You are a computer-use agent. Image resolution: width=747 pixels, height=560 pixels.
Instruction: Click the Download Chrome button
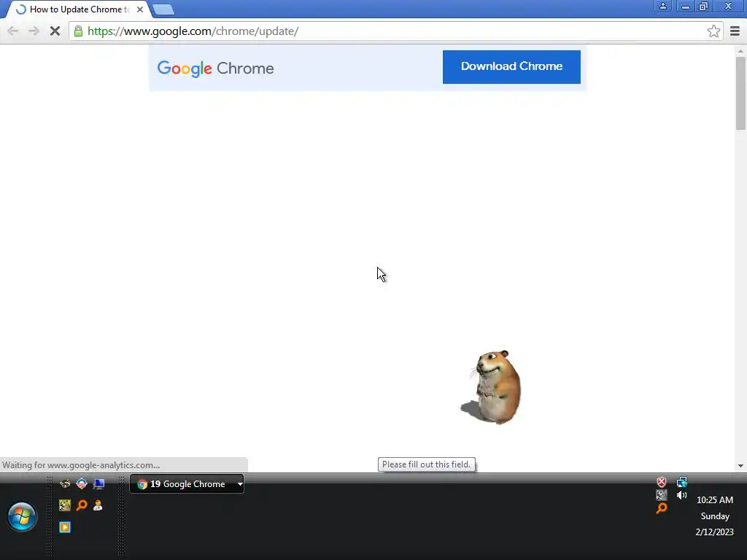click(x=511, y=66)
